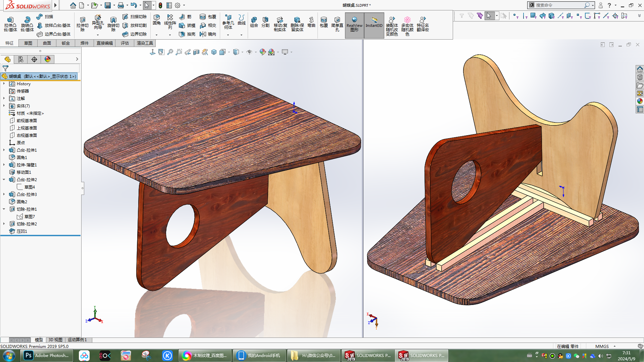Image resolution: width=644 pixels, height=362 pixels.
Task: Toggle the Filter Sketch Points selection filter
Action: (579, 16)
